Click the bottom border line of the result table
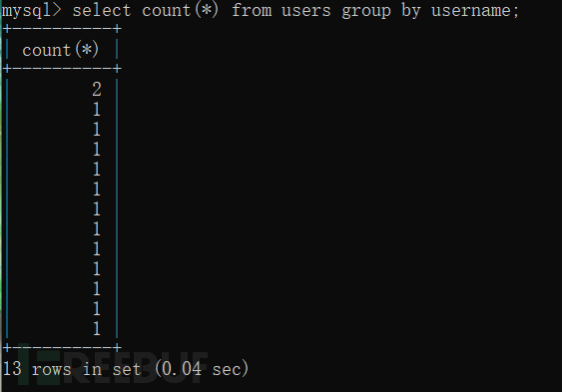Viewport: 562px width, 392px height. point(62,347)
